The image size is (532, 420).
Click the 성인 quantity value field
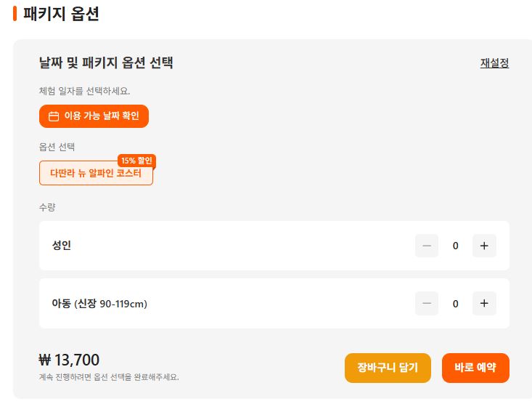[456, 246]
